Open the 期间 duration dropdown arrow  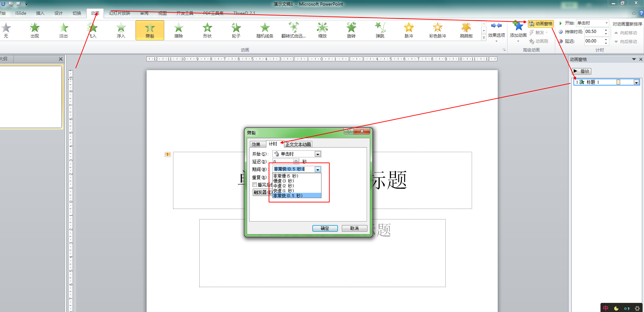pyautogui.click(x=318, y=169)
